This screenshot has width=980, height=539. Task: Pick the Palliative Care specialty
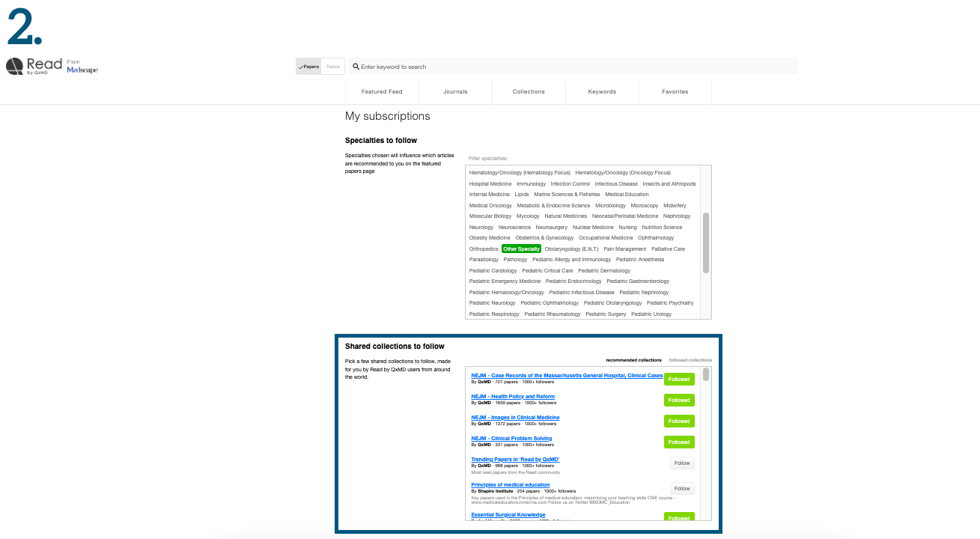(668, 249)
